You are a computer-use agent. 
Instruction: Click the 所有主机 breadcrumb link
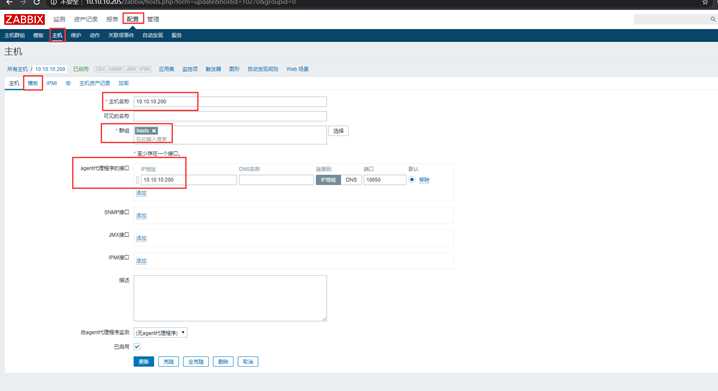tap(17, 69)
